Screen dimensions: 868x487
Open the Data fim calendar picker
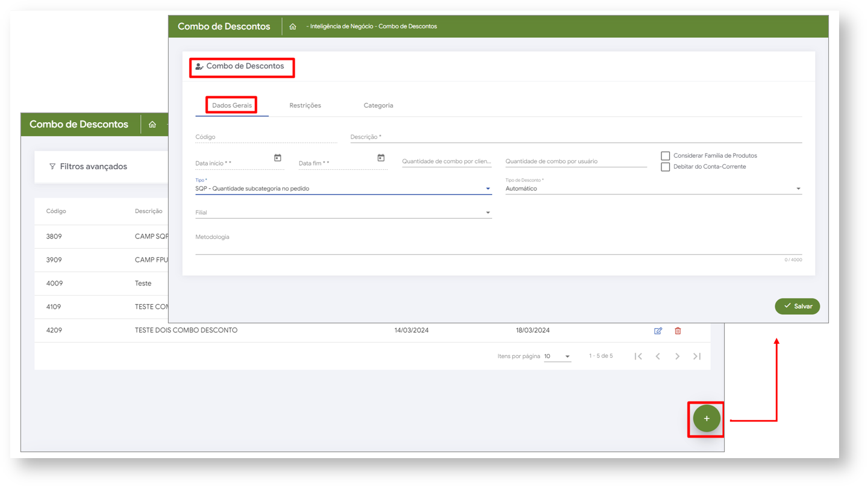click(381, 158)
